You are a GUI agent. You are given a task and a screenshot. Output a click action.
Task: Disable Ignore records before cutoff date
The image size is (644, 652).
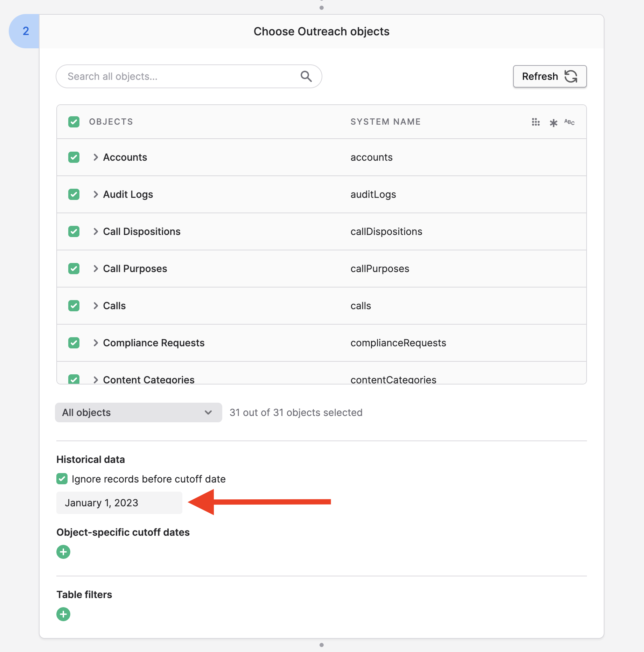(62, 479)
